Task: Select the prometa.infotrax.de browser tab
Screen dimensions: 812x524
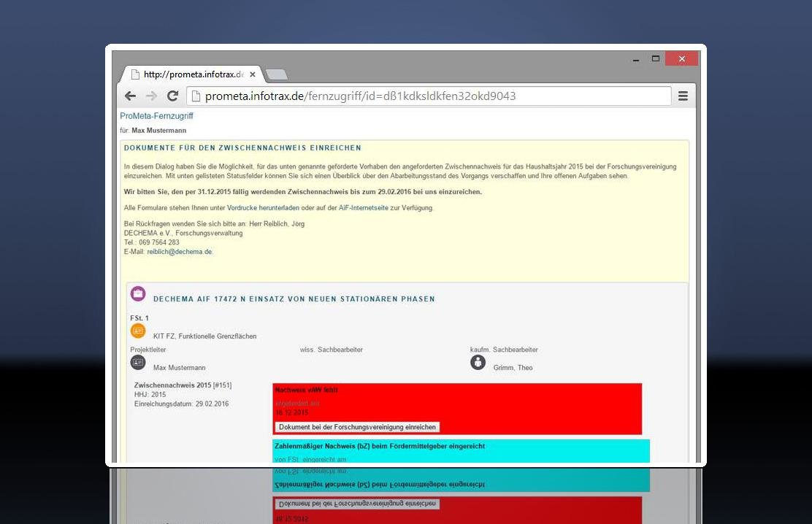Action: pyautogui.click(x=191, y=74)
